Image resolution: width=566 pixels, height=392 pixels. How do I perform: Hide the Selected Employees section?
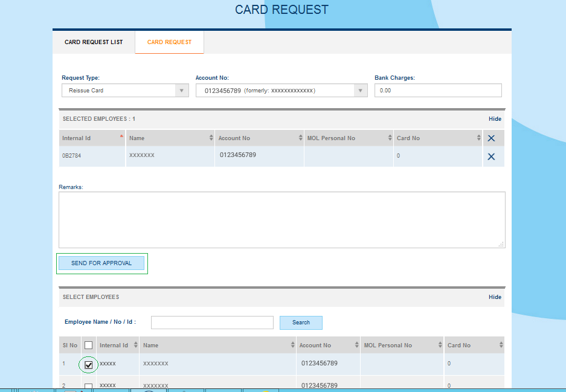tap(495, 119)
